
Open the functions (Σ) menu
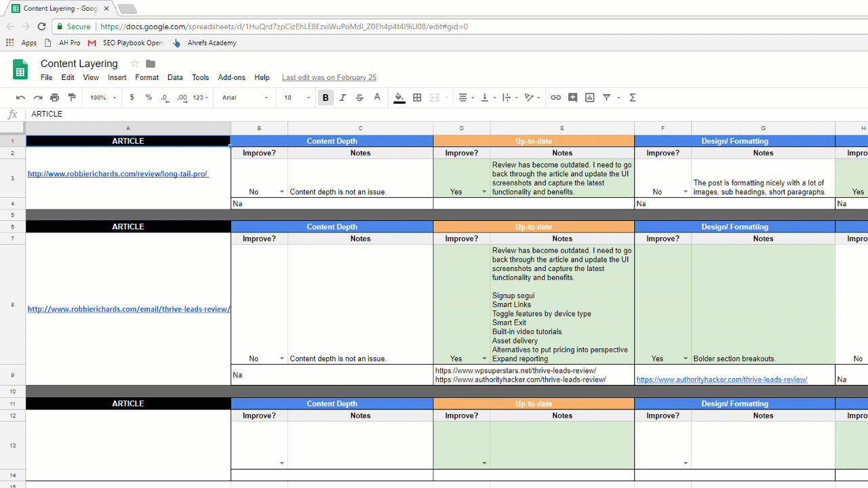[x=632, y=98]
